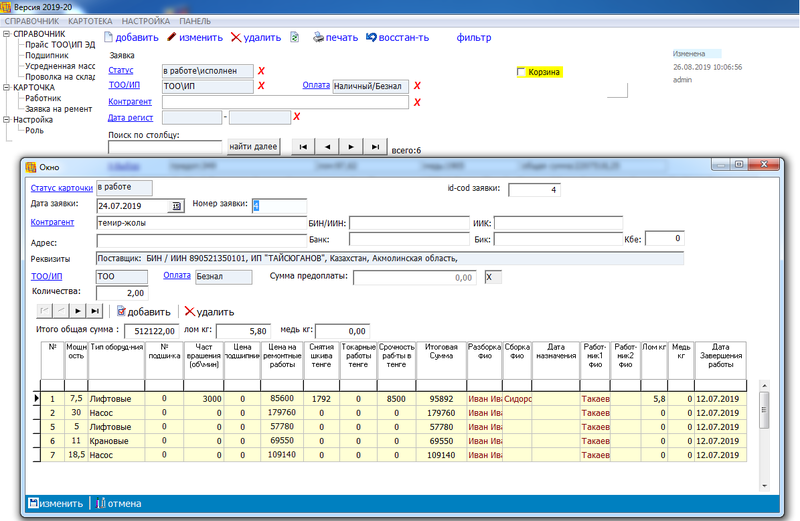Click the Адрес input field

point(198,240)
